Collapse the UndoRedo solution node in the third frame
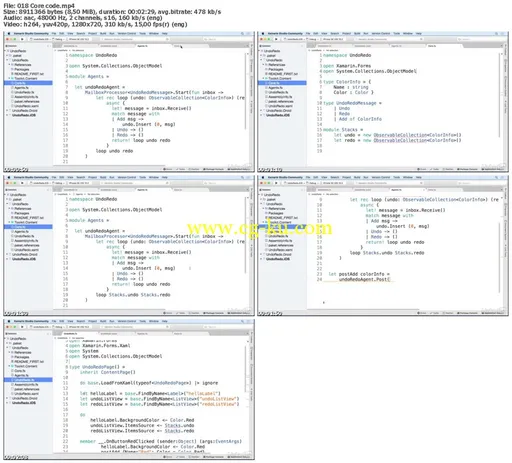The width and height of the screenshot is (512, 463). (x=6, y=195)
